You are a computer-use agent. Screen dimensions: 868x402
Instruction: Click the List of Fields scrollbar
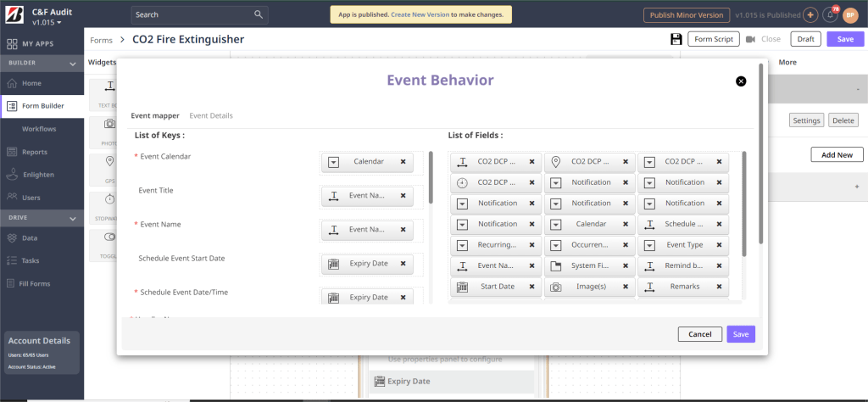(x=745, y=204)
